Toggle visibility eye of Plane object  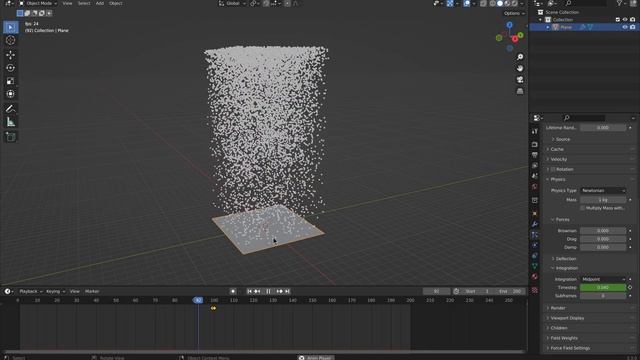pyautogui.click(x=625, y=27)
